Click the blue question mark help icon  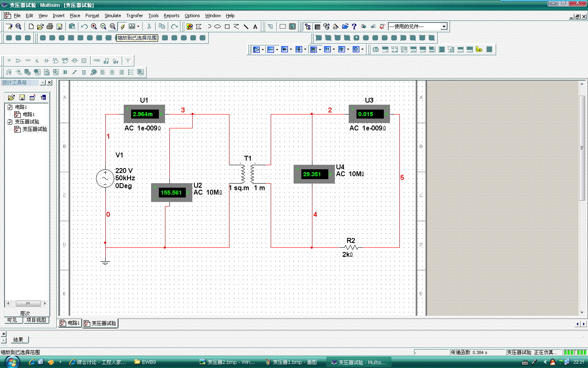click(x=354, y=27)
